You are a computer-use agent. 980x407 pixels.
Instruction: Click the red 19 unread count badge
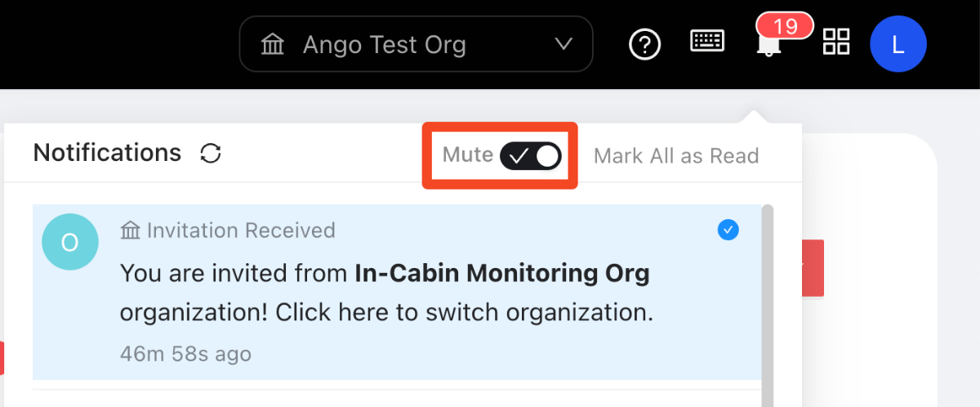785,26
